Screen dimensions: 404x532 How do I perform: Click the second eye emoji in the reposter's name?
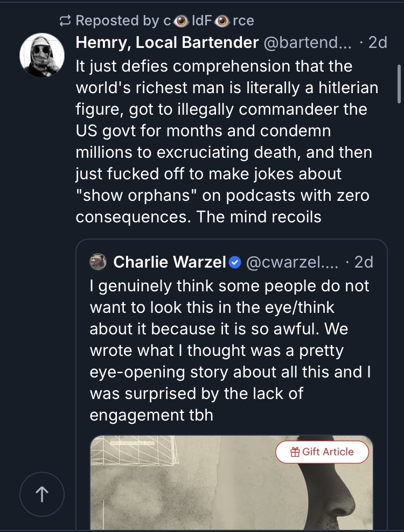click(222, 21)
